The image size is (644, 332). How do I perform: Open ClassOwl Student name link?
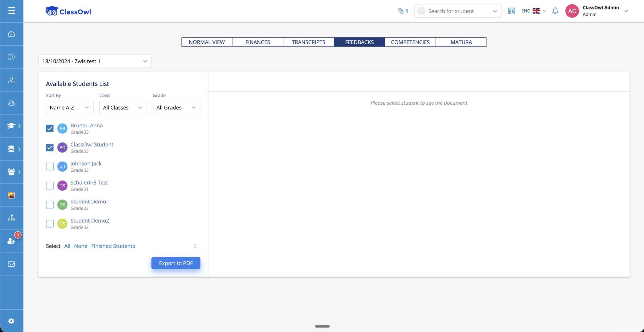point(92,144)
